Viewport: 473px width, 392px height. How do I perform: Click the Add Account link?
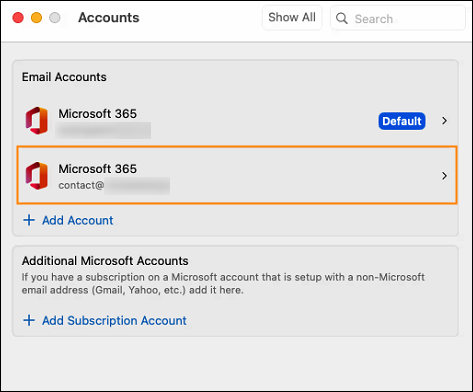[78, 220]
